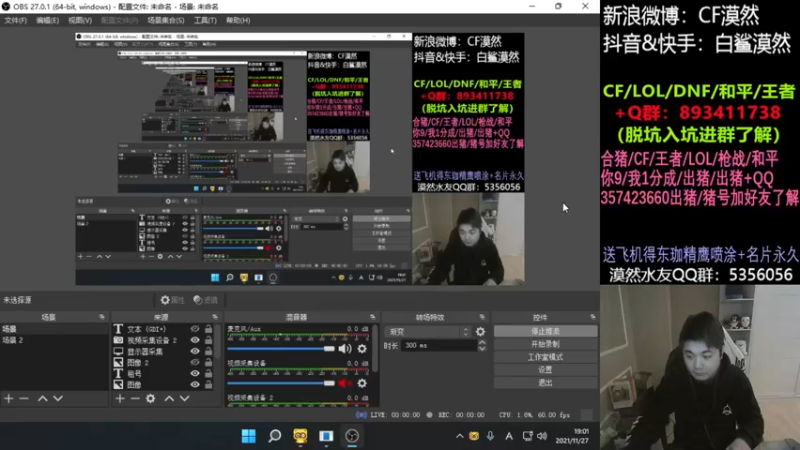800x450 pixels.
Task: Open the Windows Start menu
Action: click(248, 436)
